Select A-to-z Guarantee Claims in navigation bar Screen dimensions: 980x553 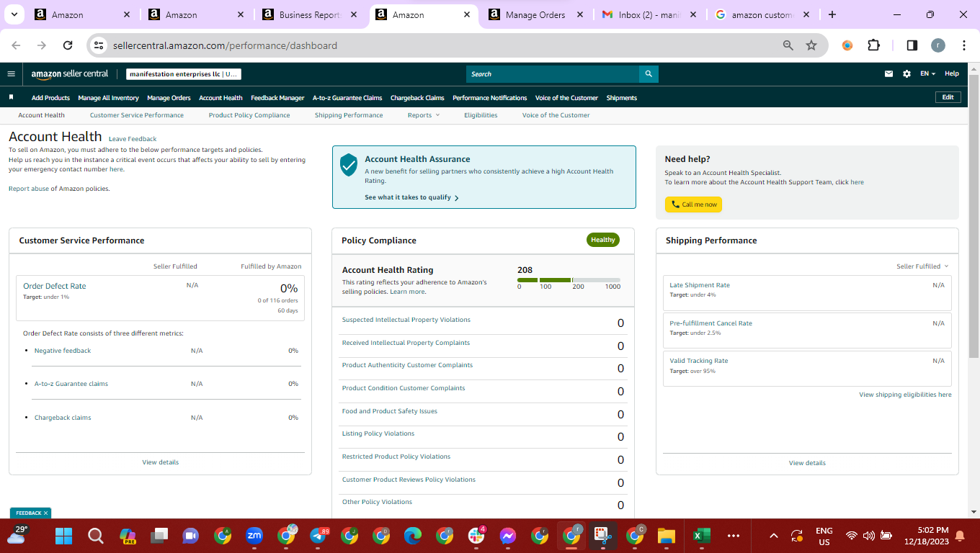point(347,98)
